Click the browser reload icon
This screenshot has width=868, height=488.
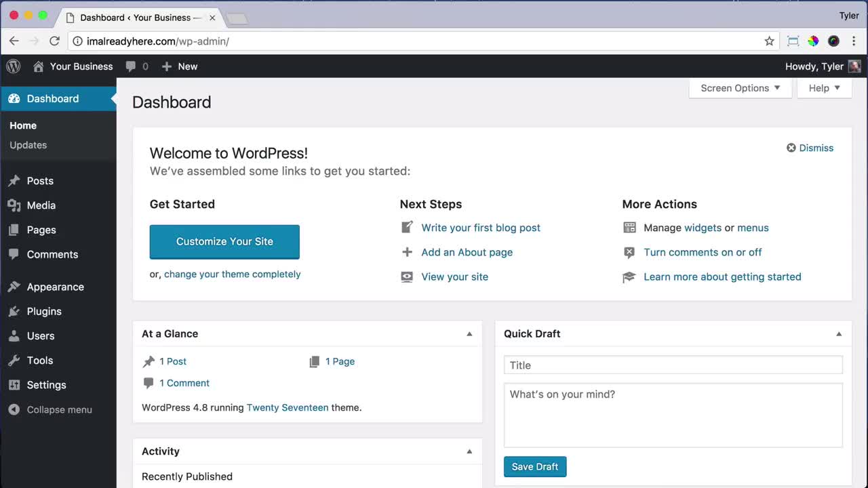point(55,41)
